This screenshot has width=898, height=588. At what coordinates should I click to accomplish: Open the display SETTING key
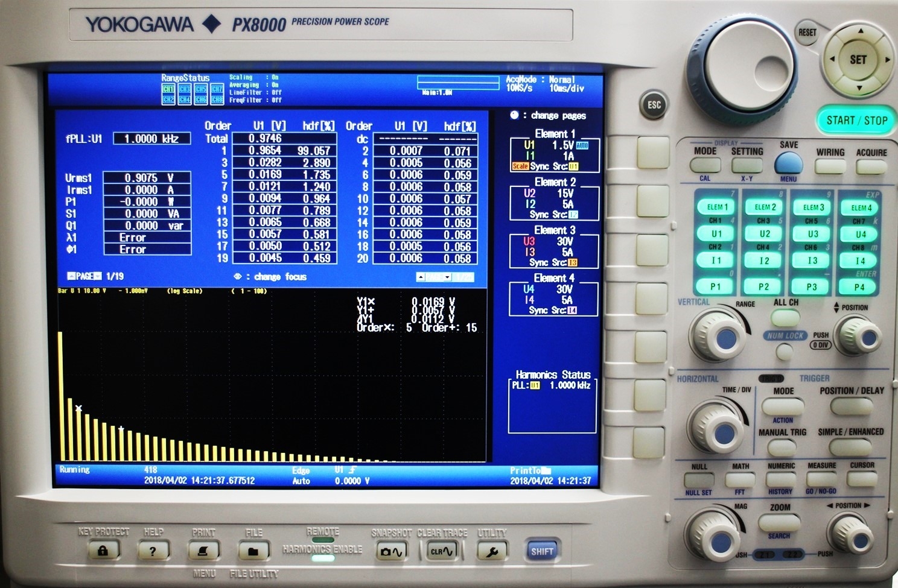point(747,165)
